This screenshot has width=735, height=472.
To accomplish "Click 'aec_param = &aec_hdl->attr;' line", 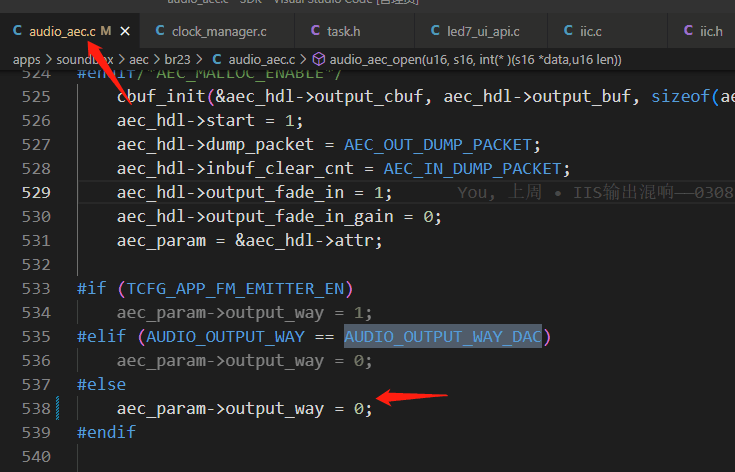I will [249, 241].
